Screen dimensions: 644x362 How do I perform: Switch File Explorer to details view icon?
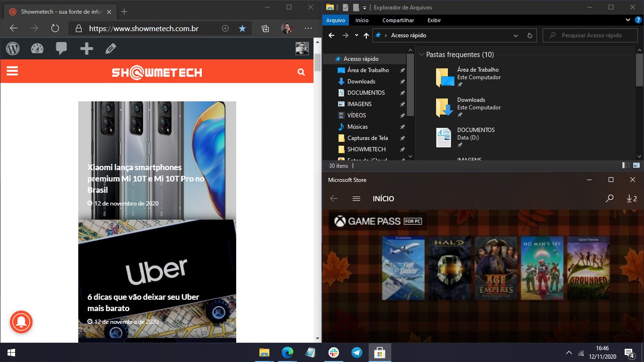point(626,165)
